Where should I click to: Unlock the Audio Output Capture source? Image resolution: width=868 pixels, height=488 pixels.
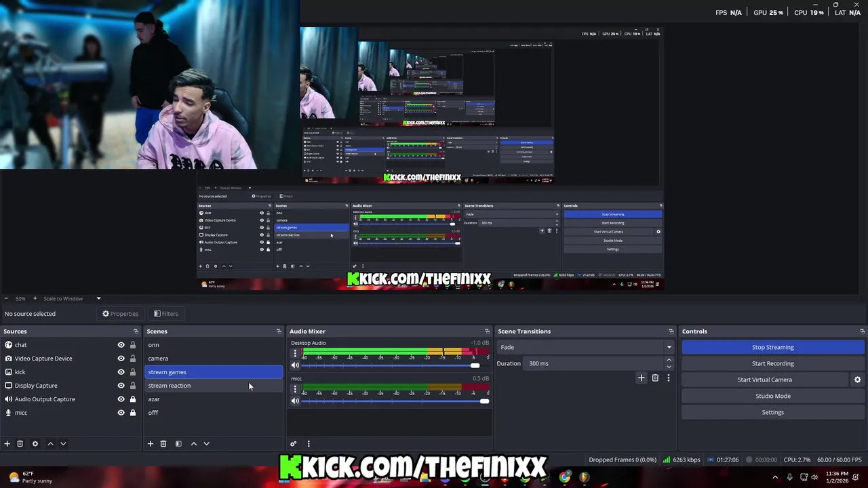point(133,399)
